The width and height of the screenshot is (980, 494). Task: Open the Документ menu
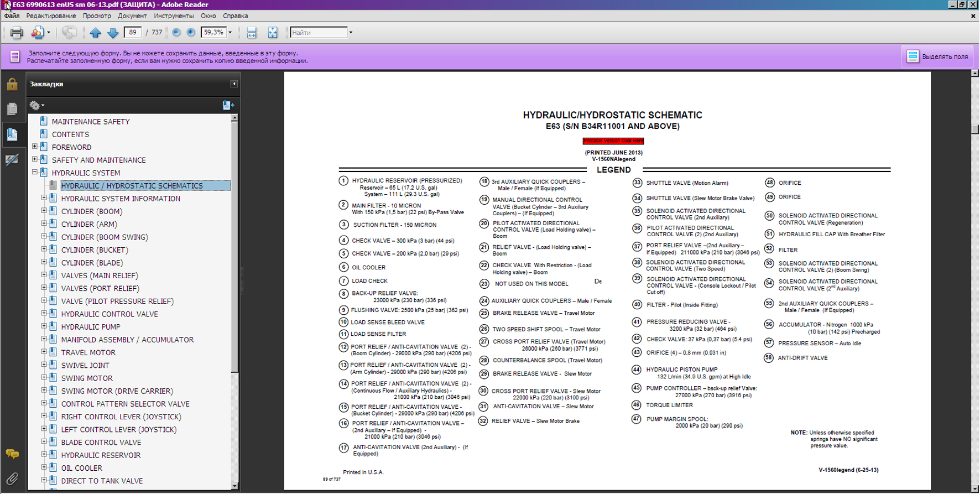pyautogui.click(x=132, y=16)
